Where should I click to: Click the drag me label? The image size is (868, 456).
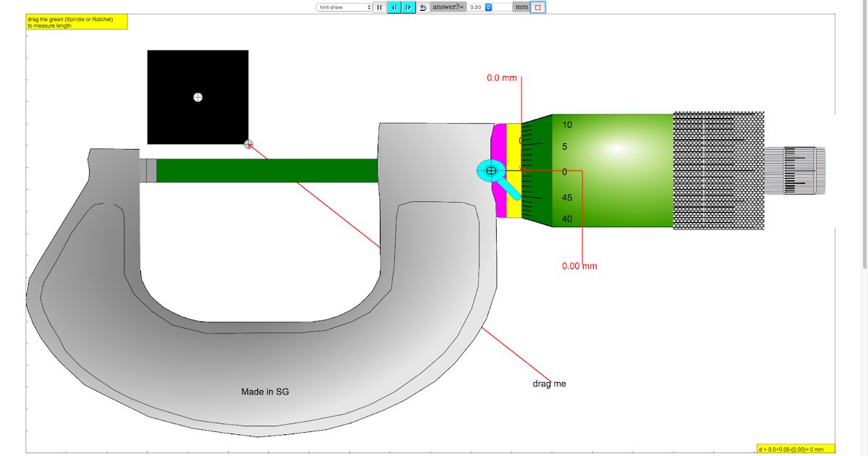pos(550,384)
